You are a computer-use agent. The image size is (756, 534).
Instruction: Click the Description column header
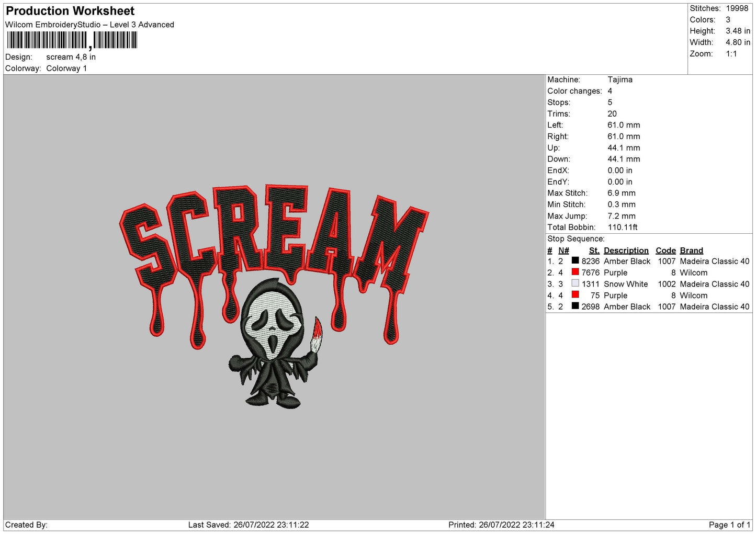626,251
